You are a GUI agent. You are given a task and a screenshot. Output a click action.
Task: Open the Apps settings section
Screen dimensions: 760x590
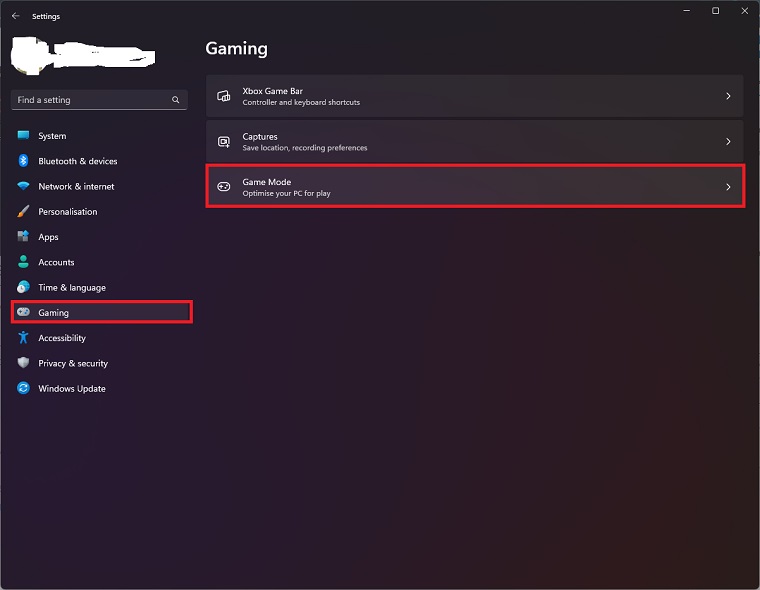pyautogui.click(x=48, y=237)
